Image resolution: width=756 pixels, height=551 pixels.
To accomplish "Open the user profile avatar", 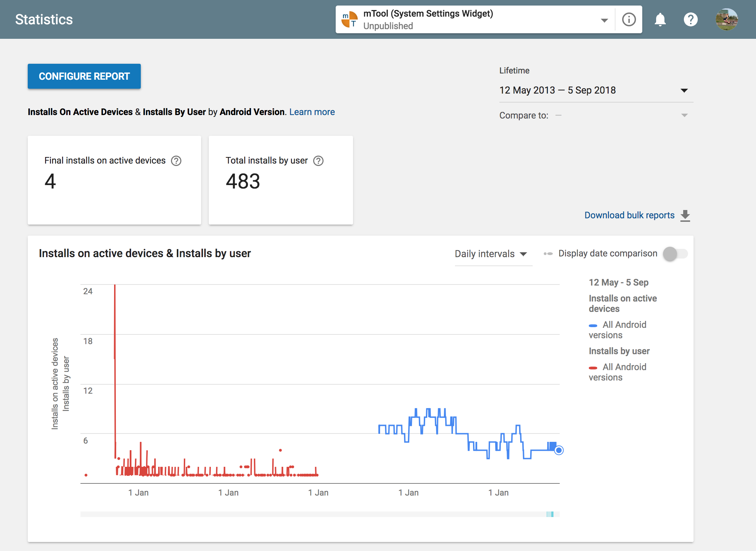I will 727,19.
